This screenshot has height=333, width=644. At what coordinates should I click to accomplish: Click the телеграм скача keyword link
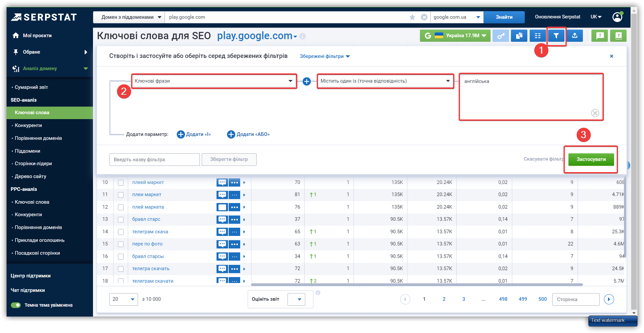pyautogui.click(x=150, y=232)
